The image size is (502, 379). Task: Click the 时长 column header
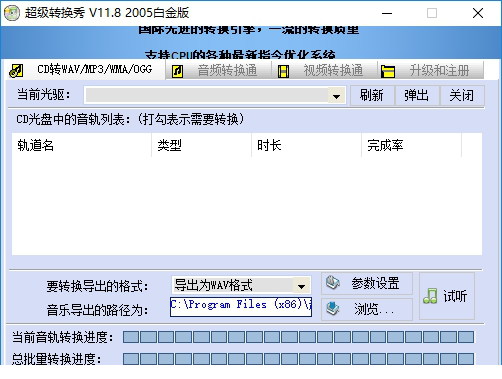[x=307, y=145]
